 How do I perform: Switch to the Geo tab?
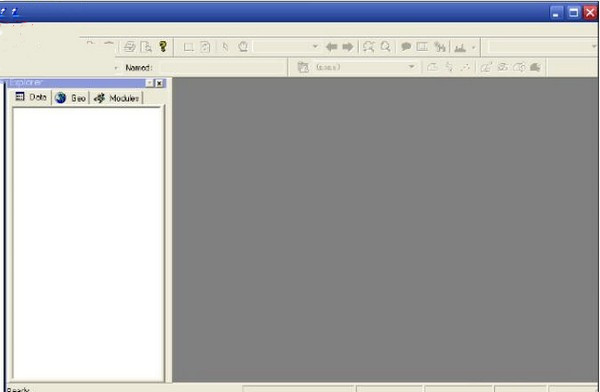[x=70, y=98]
